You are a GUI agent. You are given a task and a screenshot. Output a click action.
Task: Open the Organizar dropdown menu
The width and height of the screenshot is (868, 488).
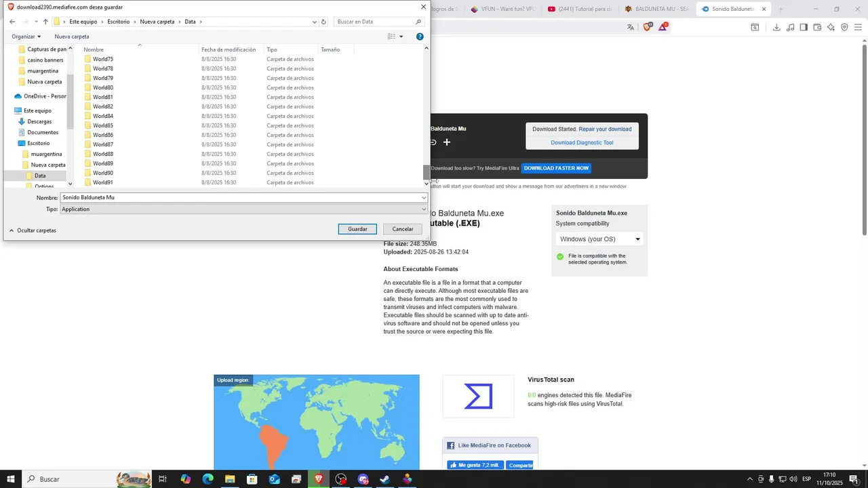click(x=26, y=37)
